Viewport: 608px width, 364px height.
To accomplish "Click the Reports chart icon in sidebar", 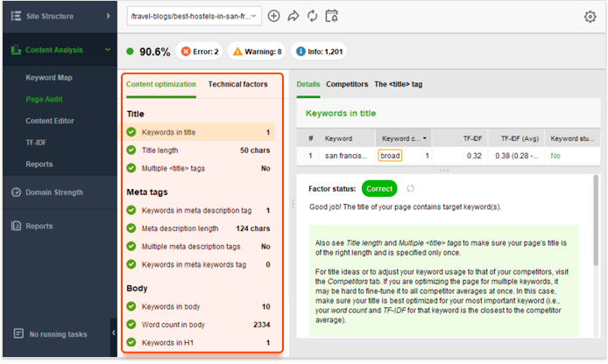I will click(x=17, y=226).
